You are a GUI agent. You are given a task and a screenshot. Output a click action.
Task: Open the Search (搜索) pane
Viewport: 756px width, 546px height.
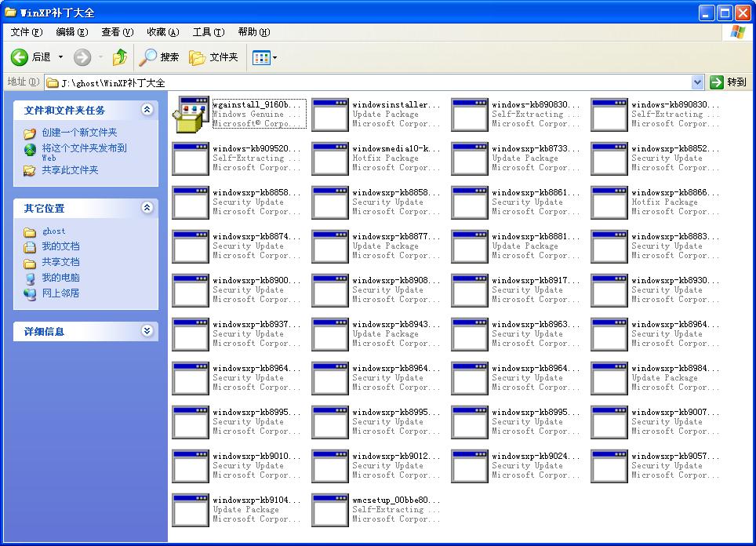158,57
